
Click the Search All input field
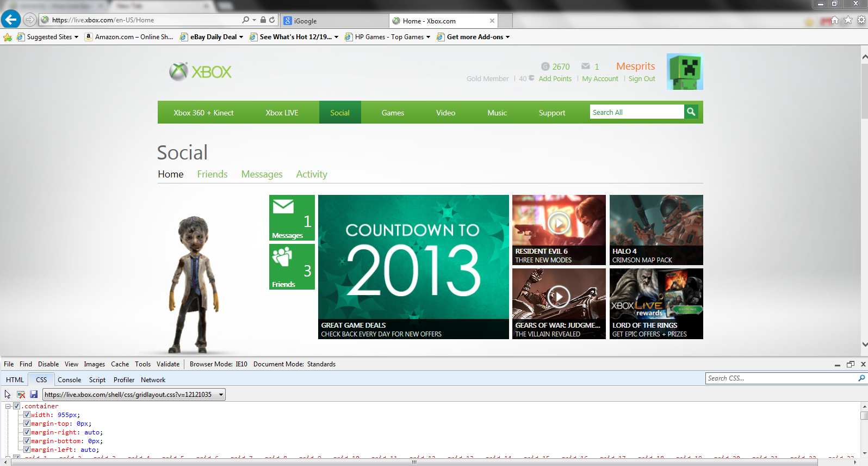pos(637,112)
